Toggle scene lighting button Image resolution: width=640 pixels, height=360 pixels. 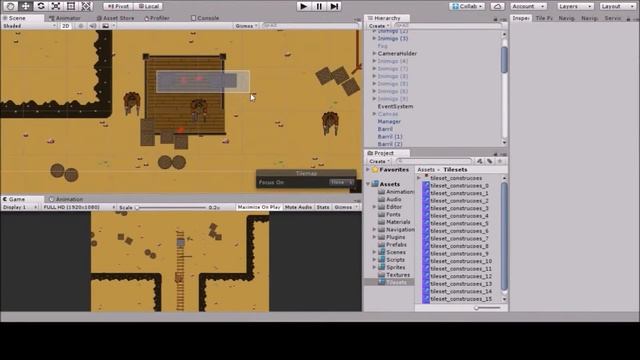point(81,26)
